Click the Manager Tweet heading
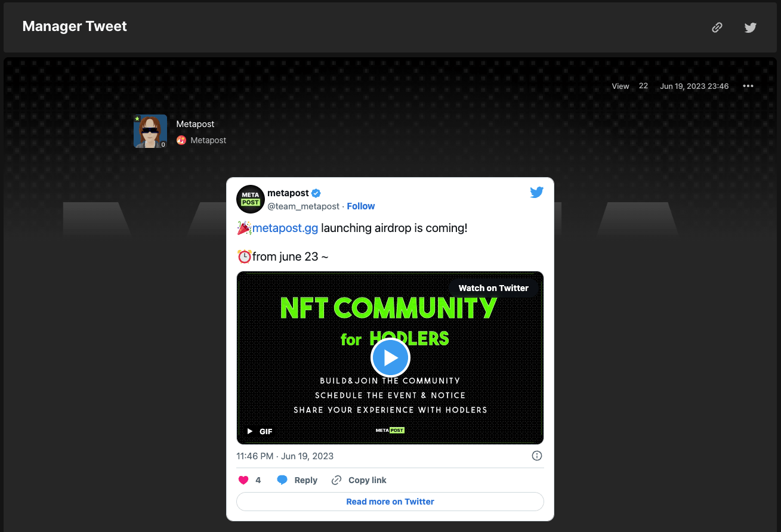781x532 pixels. (x=75, y=26)
